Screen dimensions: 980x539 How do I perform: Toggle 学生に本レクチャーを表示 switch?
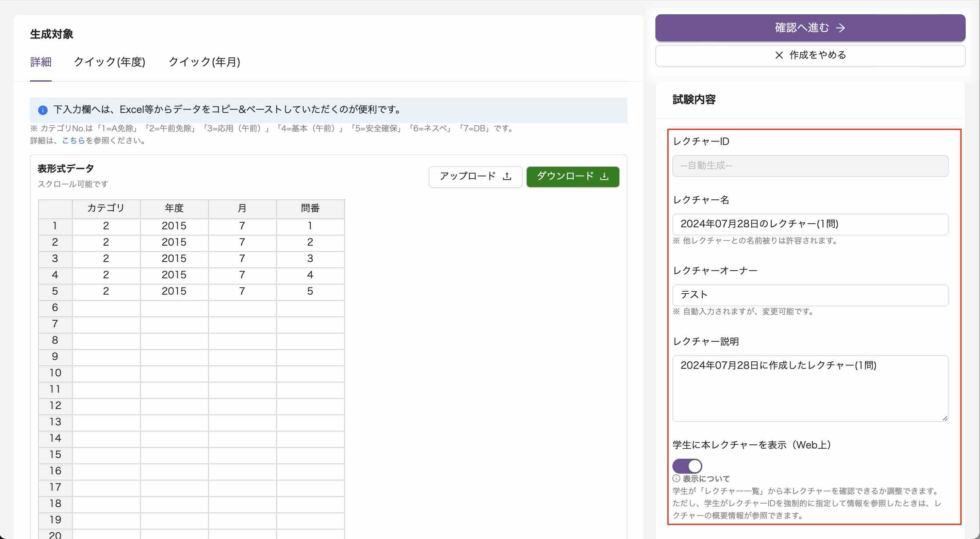[x=687, y=466]
